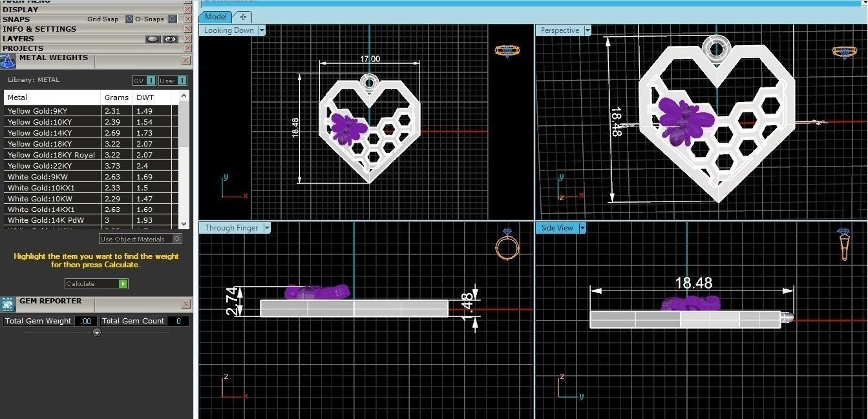Open the Through Finger viewport dropdown

[x=267, y=228]
